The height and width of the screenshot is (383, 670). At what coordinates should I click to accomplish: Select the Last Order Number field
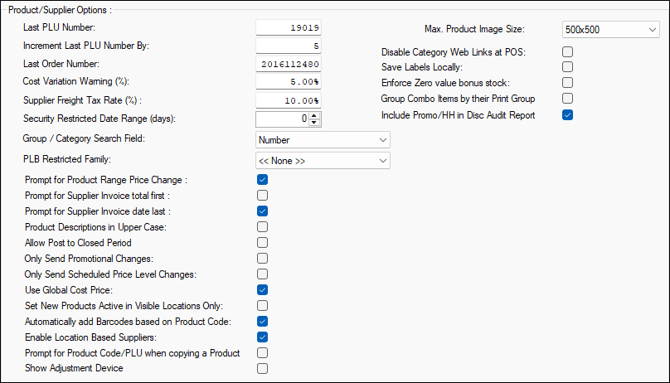click(288, 64)
